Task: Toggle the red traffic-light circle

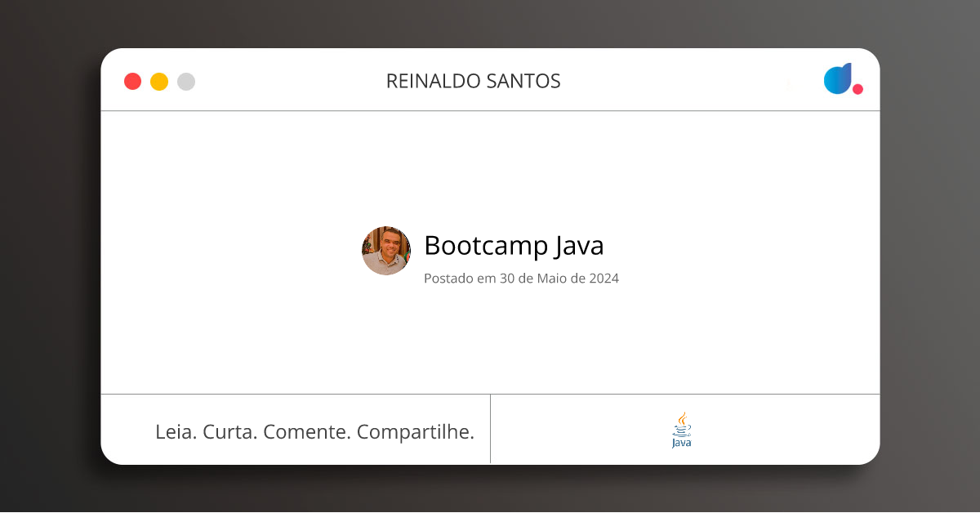Action: tap(132, 81)
